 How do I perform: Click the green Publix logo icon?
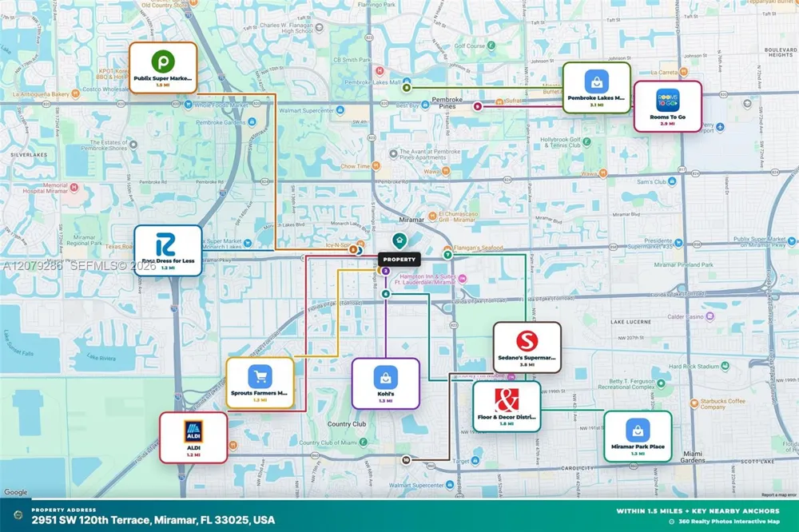pos(163,62)
